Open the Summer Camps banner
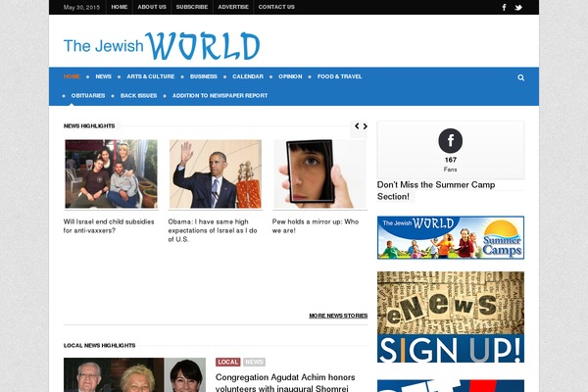Viewport: 588px width, 392px height. pos(451,237)
